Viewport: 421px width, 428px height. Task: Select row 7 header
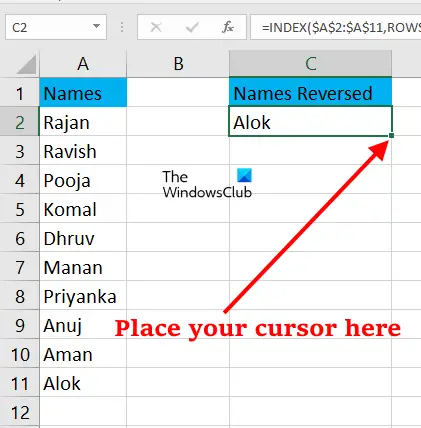[20, 266]
